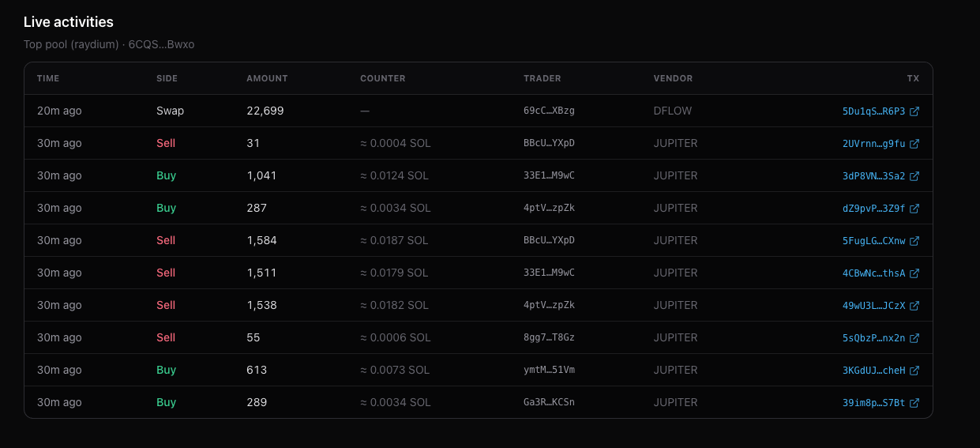Click the TIME column header
Screen dimensions: 980x448
[48, 78]
